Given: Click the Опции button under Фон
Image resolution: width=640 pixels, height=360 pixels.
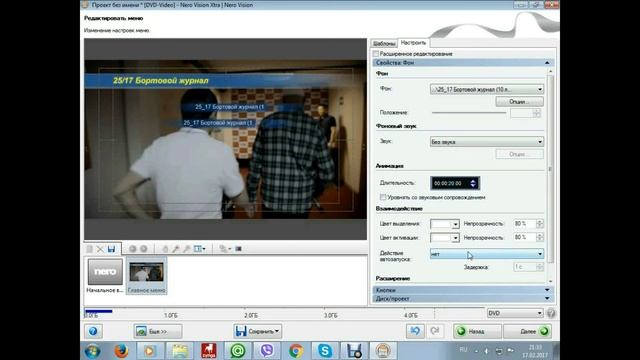Looking at the screenshot, I should [x=519, y=101].
